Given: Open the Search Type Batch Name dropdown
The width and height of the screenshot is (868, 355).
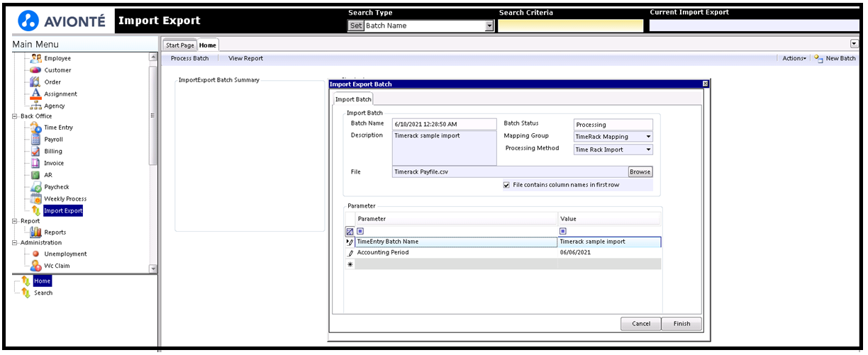Looking at the screenshot, I should (x=489, y=26).
